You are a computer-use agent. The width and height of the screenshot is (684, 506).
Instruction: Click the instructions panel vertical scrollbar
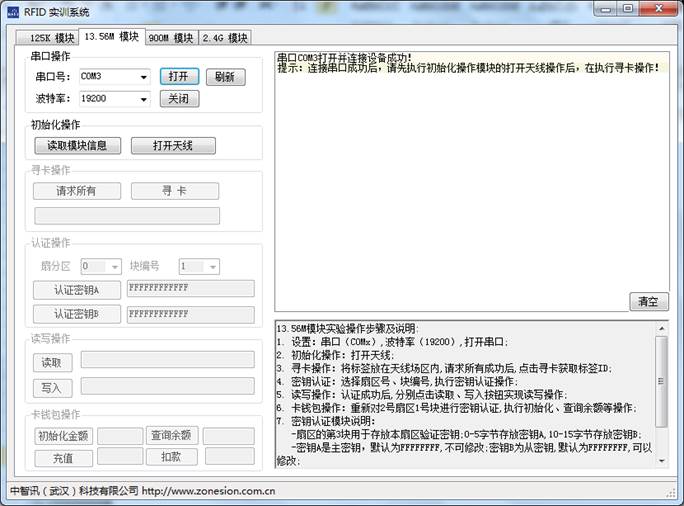coord(661,380)
